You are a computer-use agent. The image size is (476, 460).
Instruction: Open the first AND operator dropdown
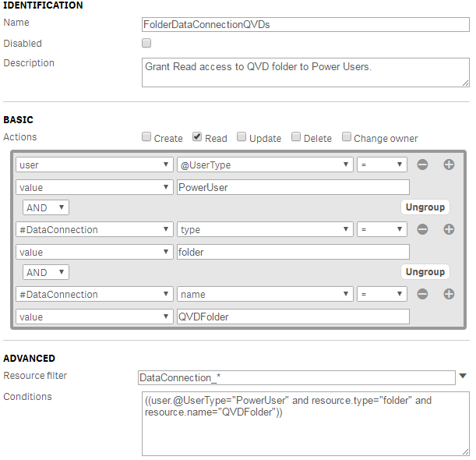click(x=47, y=207)
